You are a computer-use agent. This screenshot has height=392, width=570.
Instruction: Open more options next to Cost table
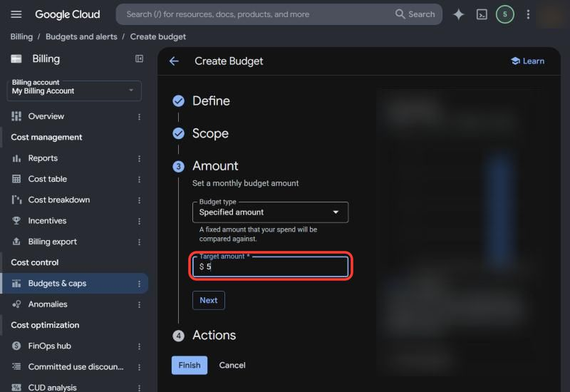(139, 180)
